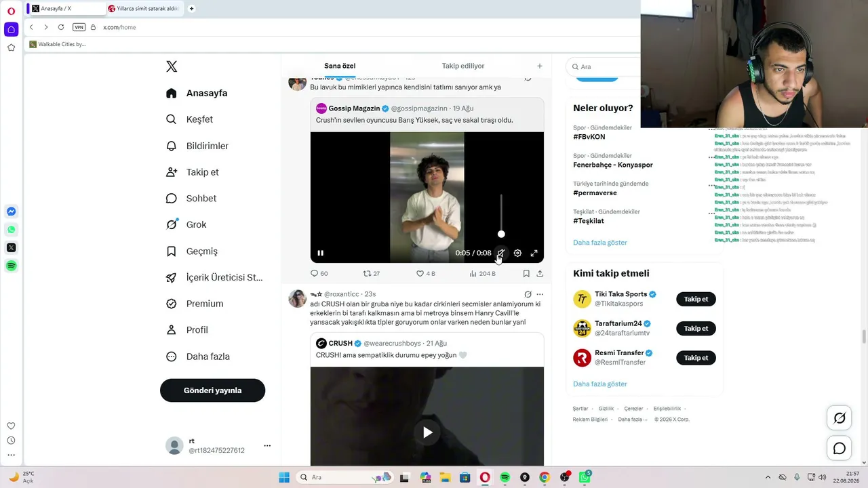This screenshot has height=488, width=868.
Task: Add a timeline with the plus icon
Action: point(540,66)
